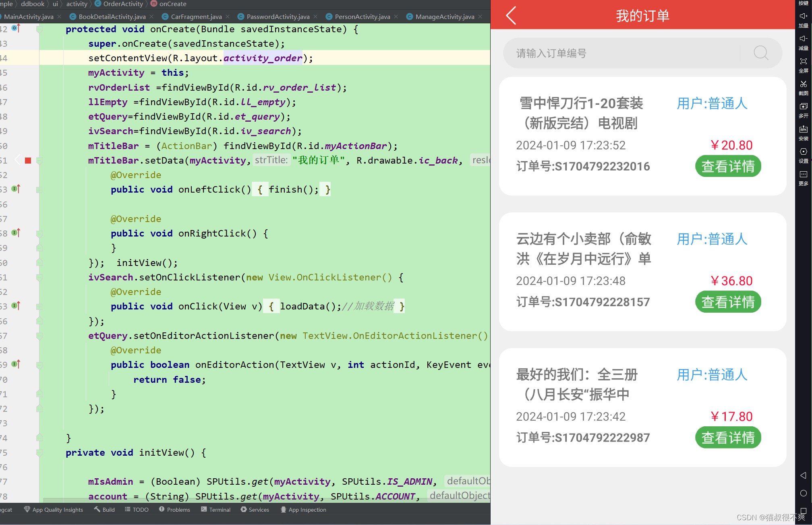Screen dimensions: 812x525
Task: Click the override gutter icon beside onEditorAction line
Action: pyautogui.click(x=16, y=364)
